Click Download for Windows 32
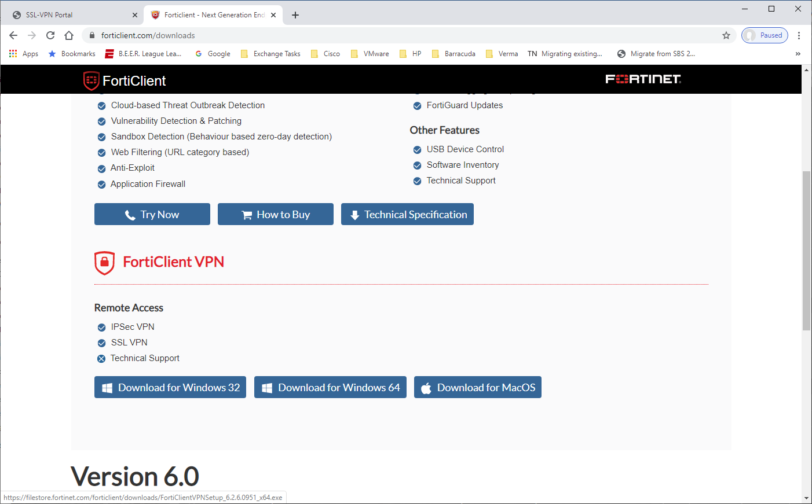The image size is (812, 504). 170,387
